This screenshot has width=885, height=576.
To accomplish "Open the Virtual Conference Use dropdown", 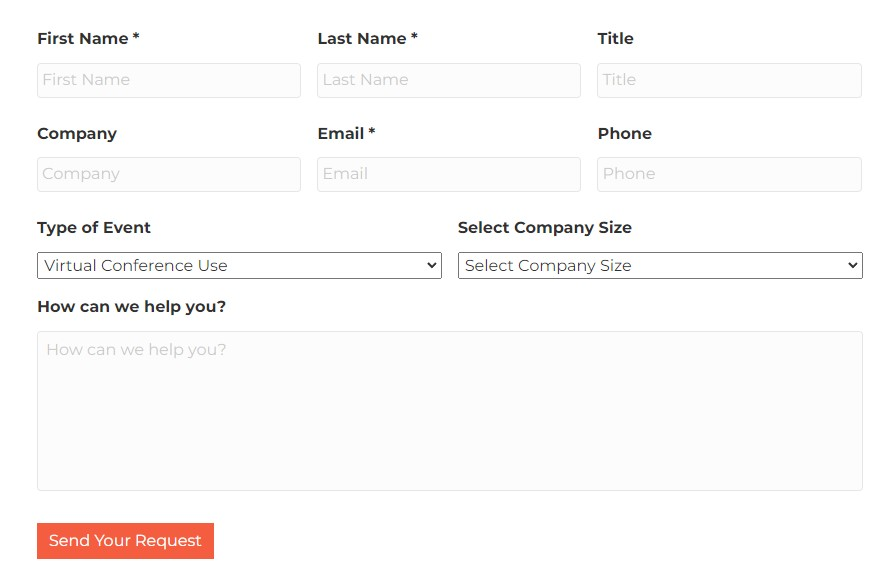I will [x=239, y=265].
